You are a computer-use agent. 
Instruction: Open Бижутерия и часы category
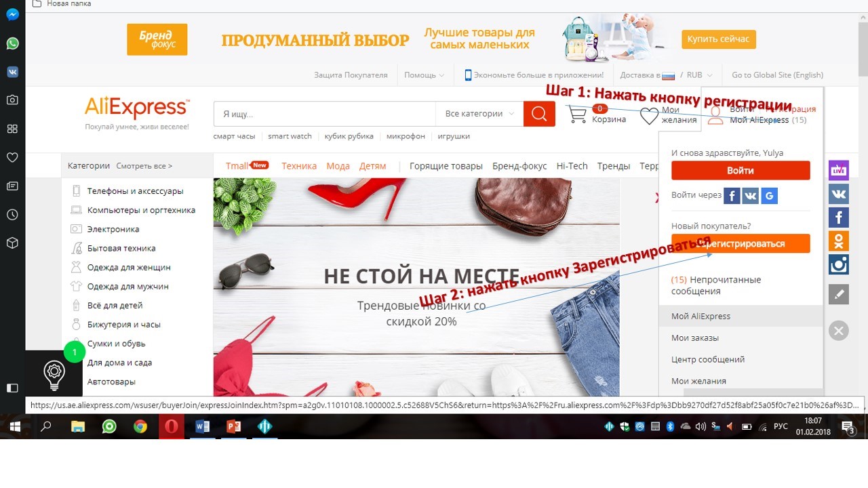tap(124, 325)
